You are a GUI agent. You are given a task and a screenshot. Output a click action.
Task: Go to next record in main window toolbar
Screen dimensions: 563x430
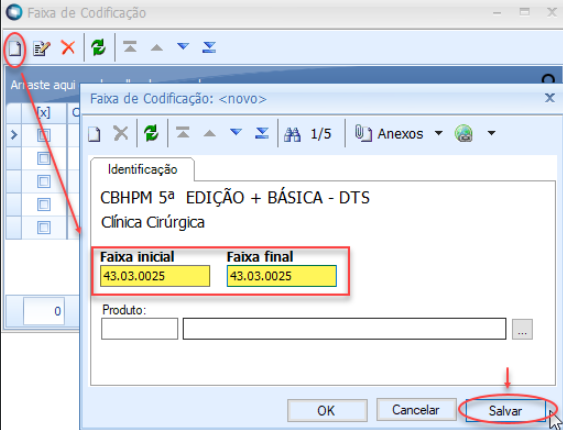(x=183, y=46)
